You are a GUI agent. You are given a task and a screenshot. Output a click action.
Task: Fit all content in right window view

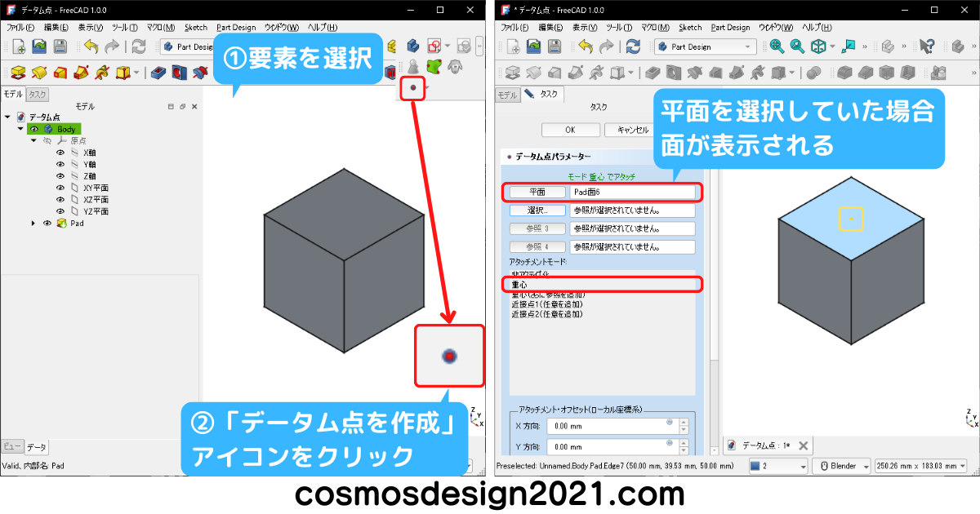pos(776,47)
